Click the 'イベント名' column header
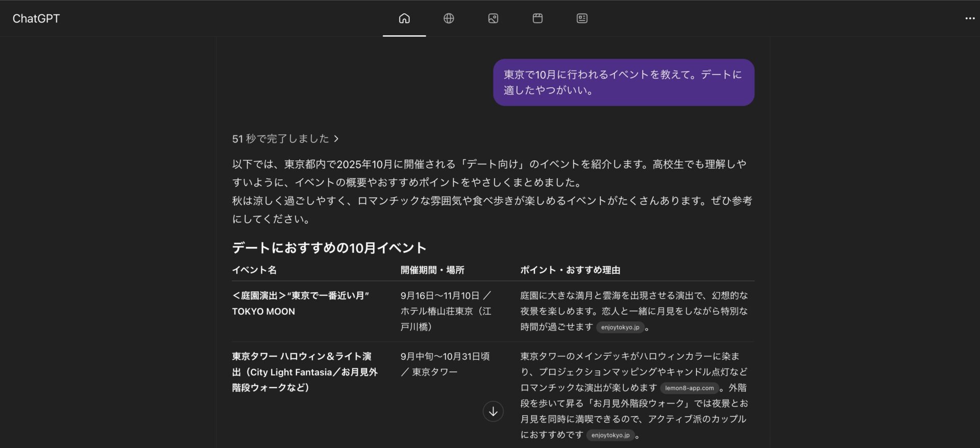Screen dimensions: 980x448 point(254,270)
